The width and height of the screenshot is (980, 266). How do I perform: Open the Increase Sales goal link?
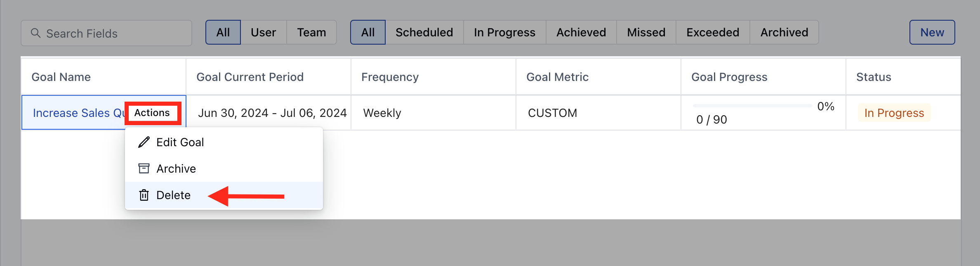tap(79, 113)
